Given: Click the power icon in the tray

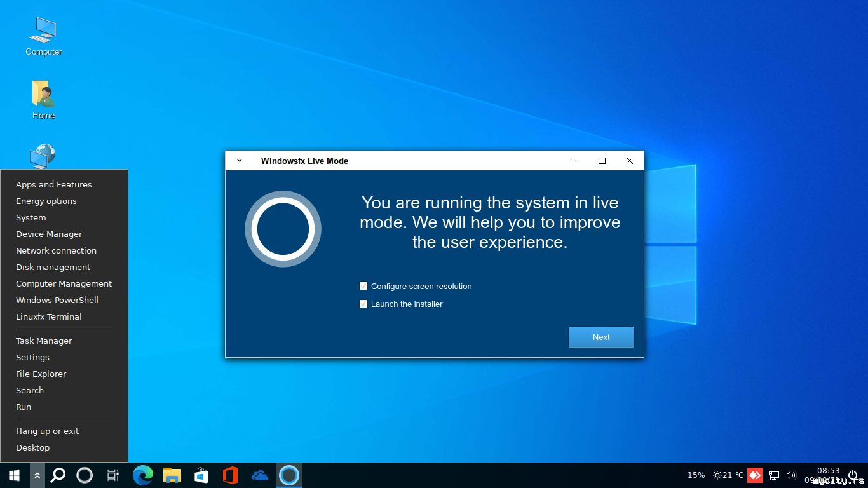Looking at the screenshot, I should pos(853,475).
